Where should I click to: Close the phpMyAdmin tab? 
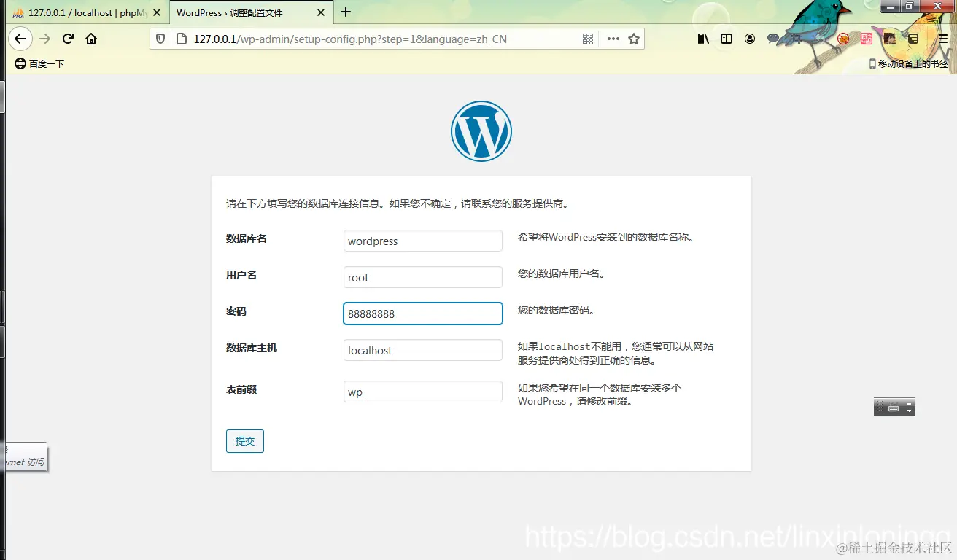pos(157,12)
